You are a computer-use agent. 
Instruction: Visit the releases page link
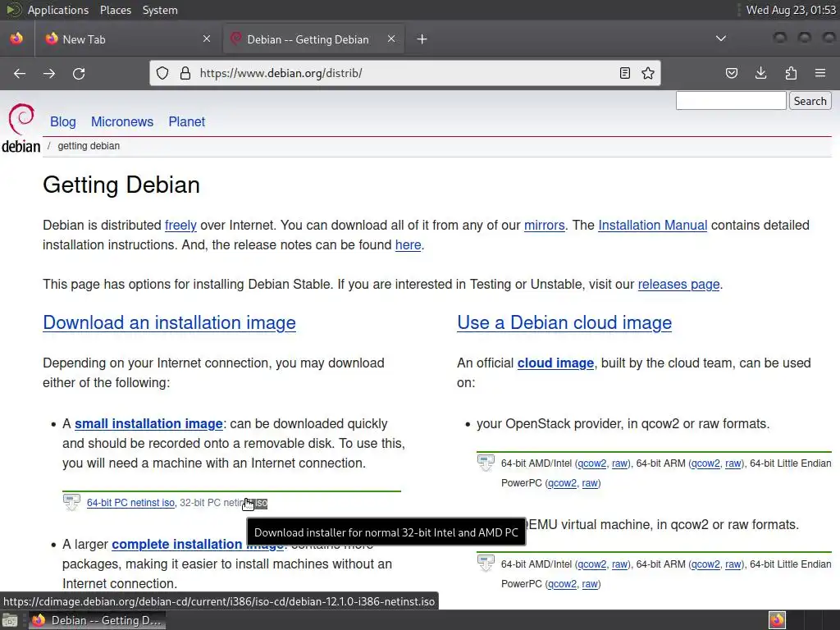tap(678, 284)
